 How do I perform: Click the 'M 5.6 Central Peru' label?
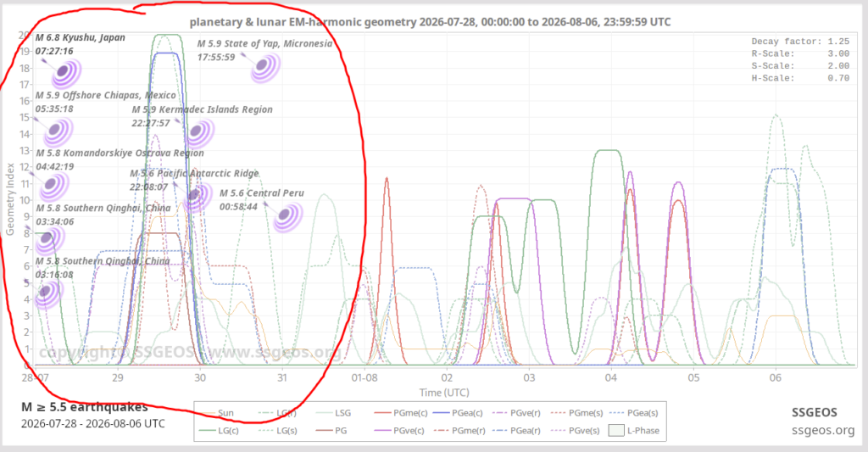[262, 193]
